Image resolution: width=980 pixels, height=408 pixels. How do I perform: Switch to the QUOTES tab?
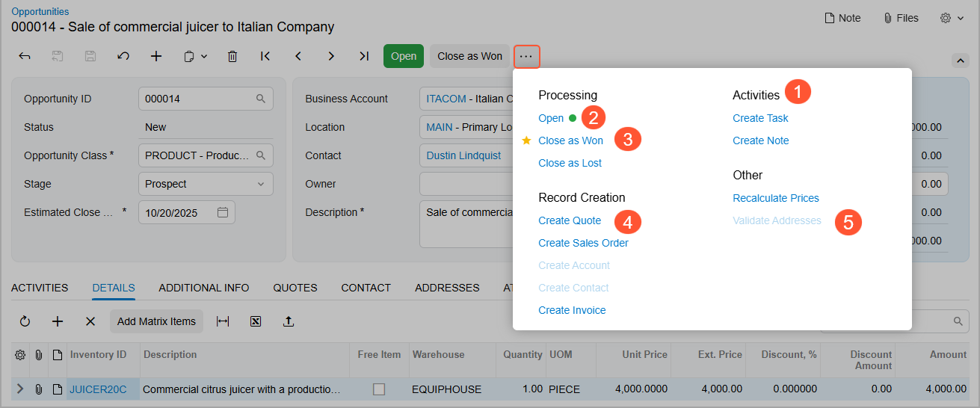(x=295, y=288)
